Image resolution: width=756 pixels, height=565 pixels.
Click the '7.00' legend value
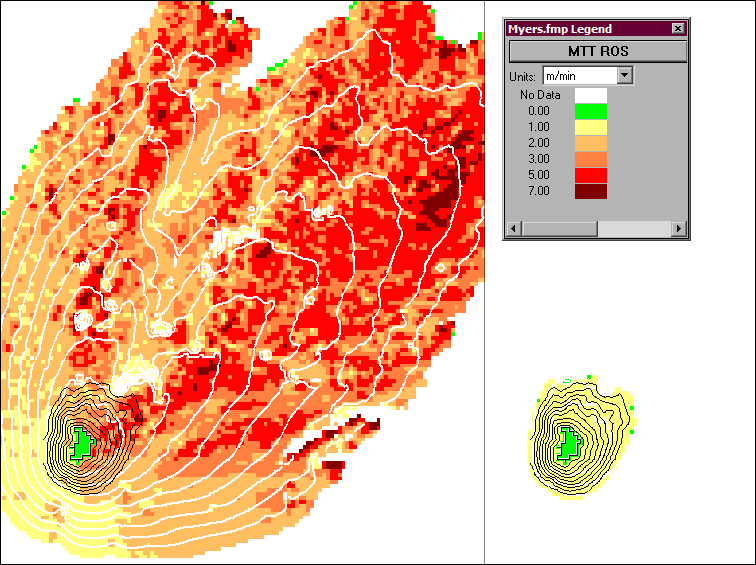tap(539, 191)
